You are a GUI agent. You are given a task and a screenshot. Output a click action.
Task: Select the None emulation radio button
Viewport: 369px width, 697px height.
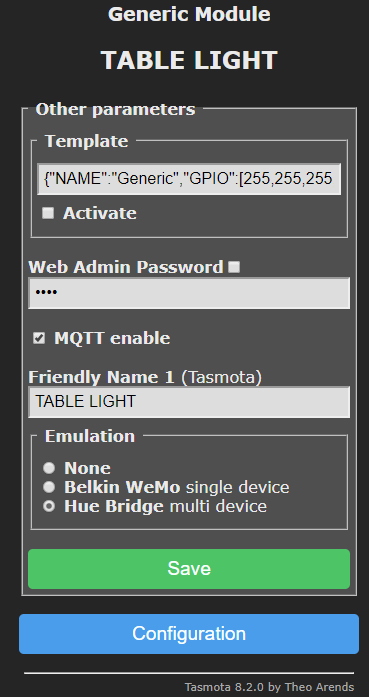[x=49, y=468]
